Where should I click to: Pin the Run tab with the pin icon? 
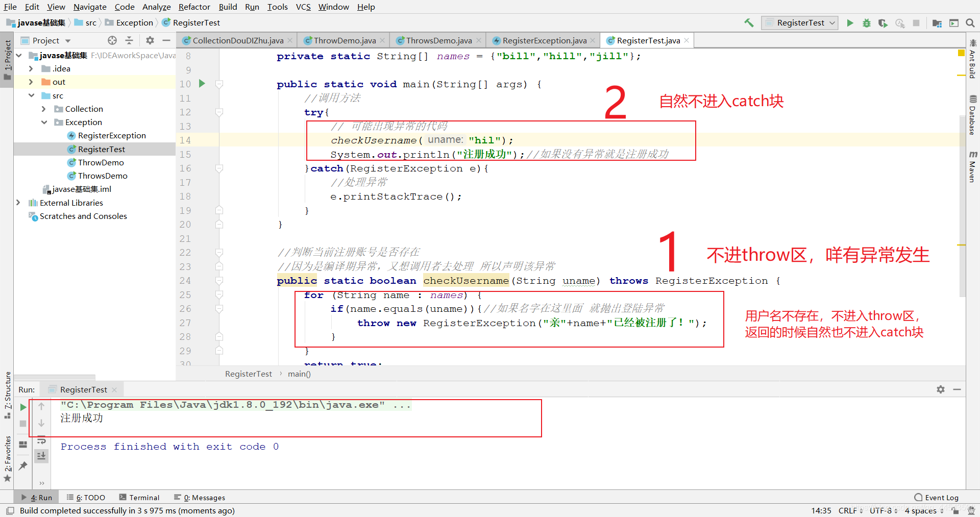pyautogui.click(x=23, y=465)
